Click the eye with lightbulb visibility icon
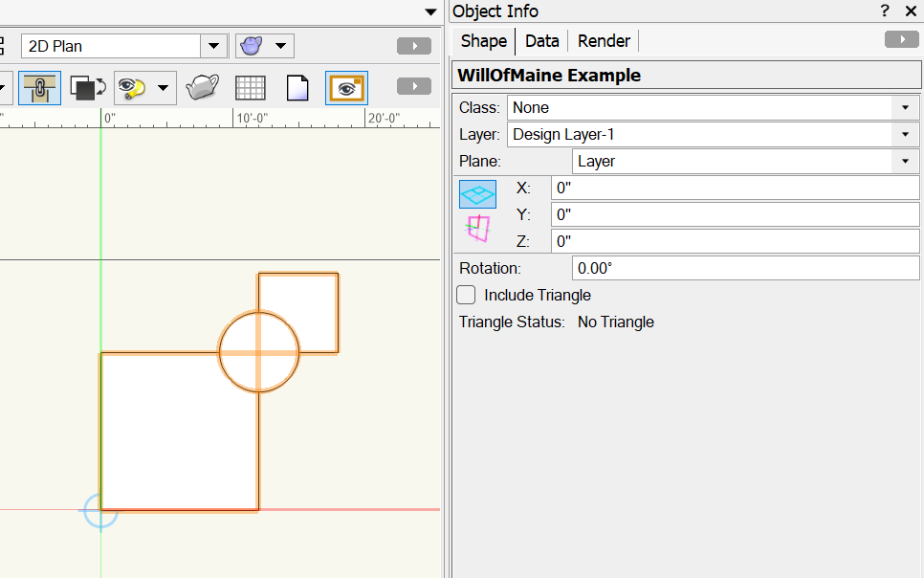The image size is (924, 578). point(132,88)
